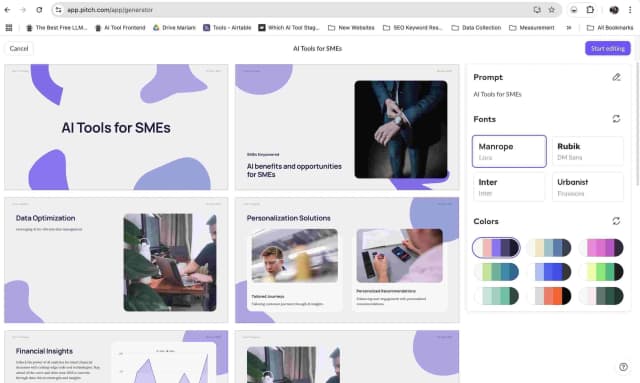Open Which AI Tool Stag bookmark
640x383 pixels.
tap(289, 28)
